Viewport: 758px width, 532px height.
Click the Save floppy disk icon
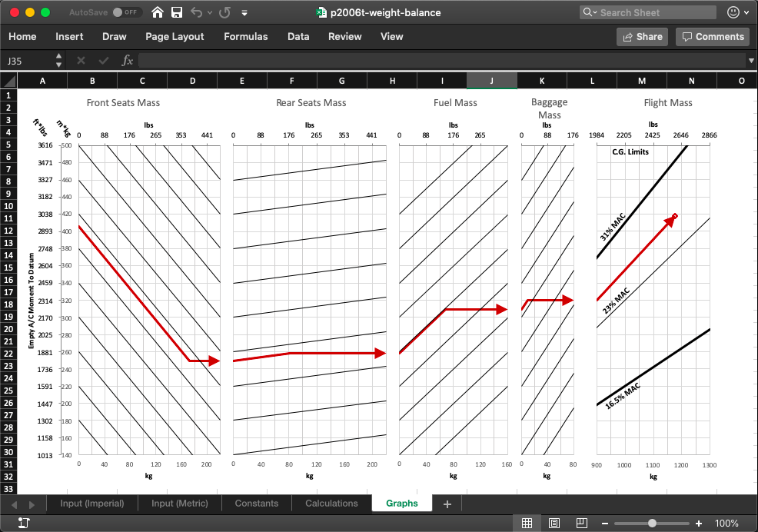pyautogui.click(x=177, y=12)
